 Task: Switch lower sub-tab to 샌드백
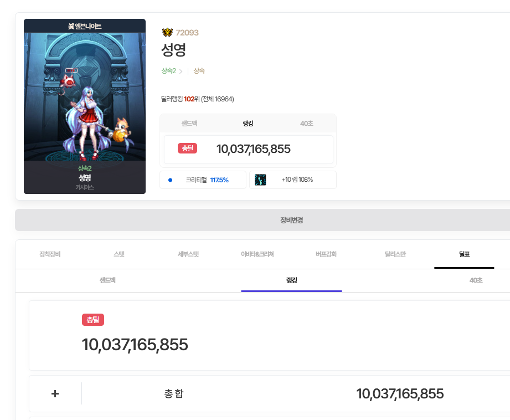coord(107,280)
